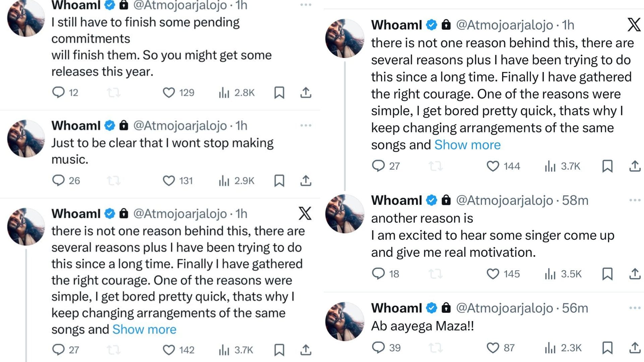
Task: Open @Atmojoarjalojo handle on the 56m tweet
Action: [x=504, y=308]
